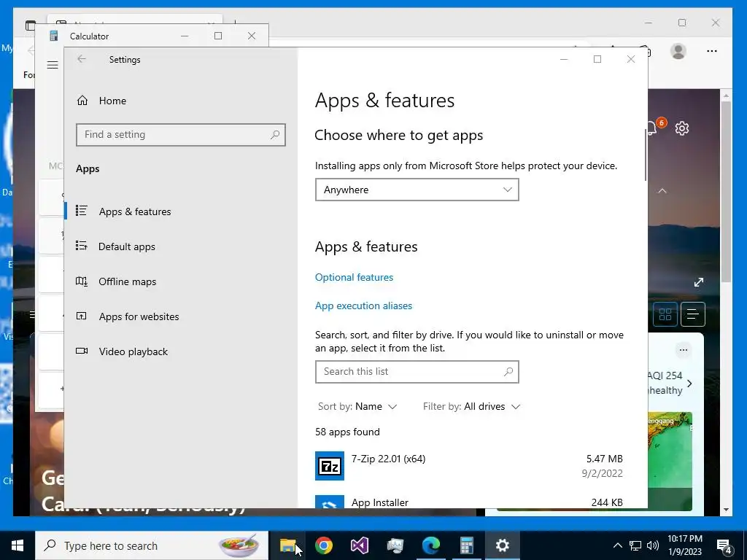The width and height of the screenshot is (747, 560).
Task: Open taskbar clock showing 10:17 PM
Action: pos(684,545)
